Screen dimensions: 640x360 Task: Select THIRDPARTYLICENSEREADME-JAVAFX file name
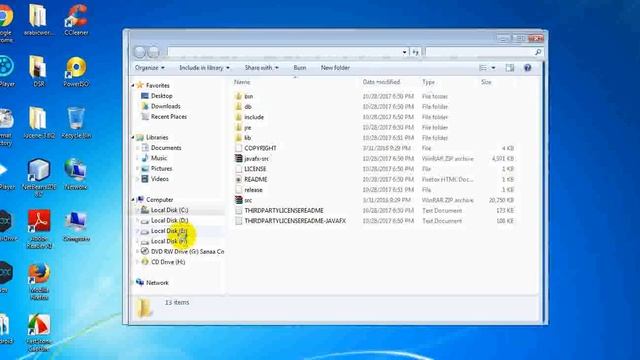(295, 221)
